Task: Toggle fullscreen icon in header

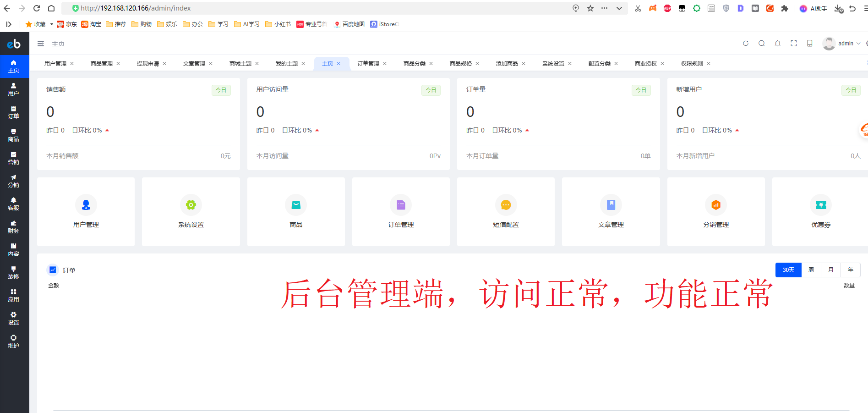Action: [794, 44]
